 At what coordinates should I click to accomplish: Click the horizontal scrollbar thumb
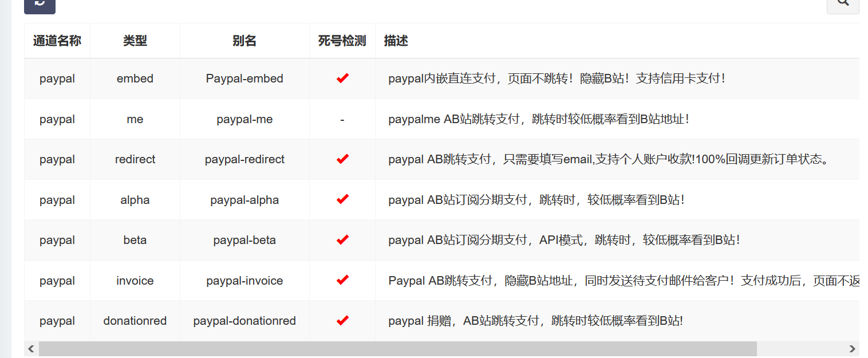(x=397, y=348)
